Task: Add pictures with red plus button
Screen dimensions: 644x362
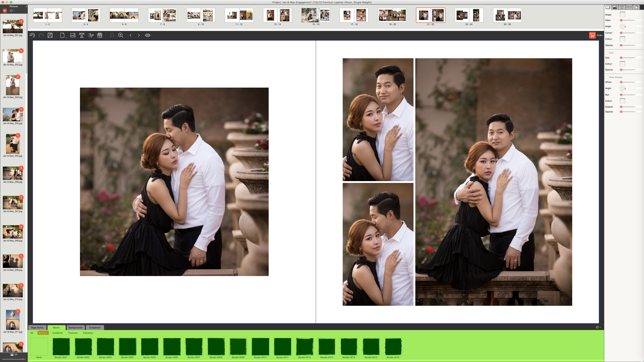Action: (5, 11)
